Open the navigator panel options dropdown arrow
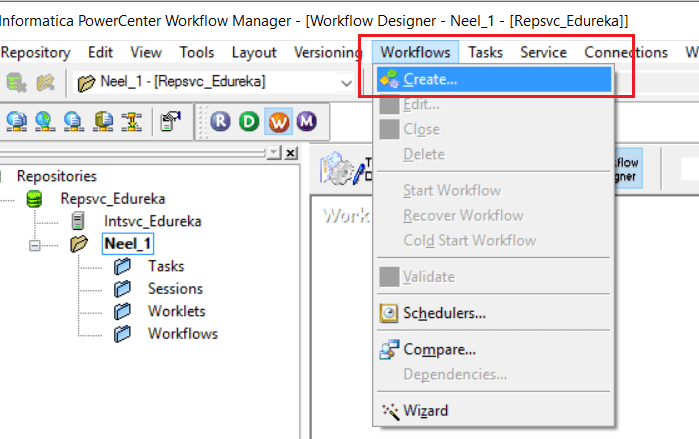Viewport: 699px width, 439px height. point(274,153)
